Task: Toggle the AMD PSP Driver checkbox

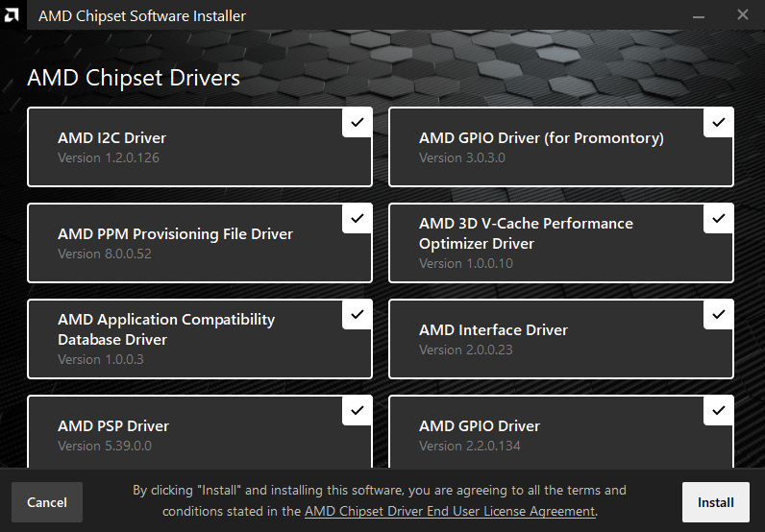Action: coord(358,411)
